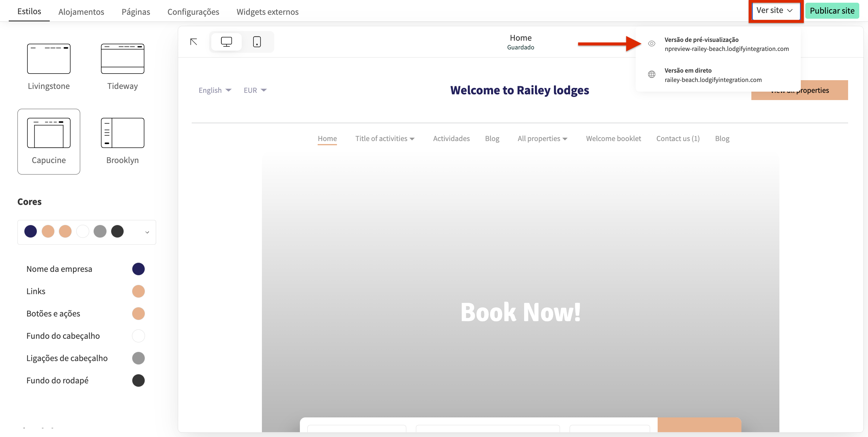Expand the color palette dropdown
The width and height of the screenshot is (868, 437).
(x=147, y=232)
